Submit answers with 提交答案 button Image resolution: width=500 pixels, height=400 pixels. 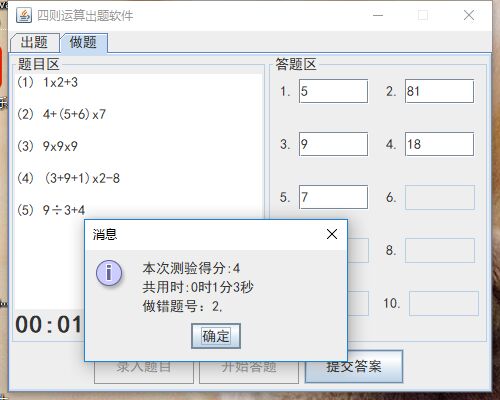click(354, 366)
